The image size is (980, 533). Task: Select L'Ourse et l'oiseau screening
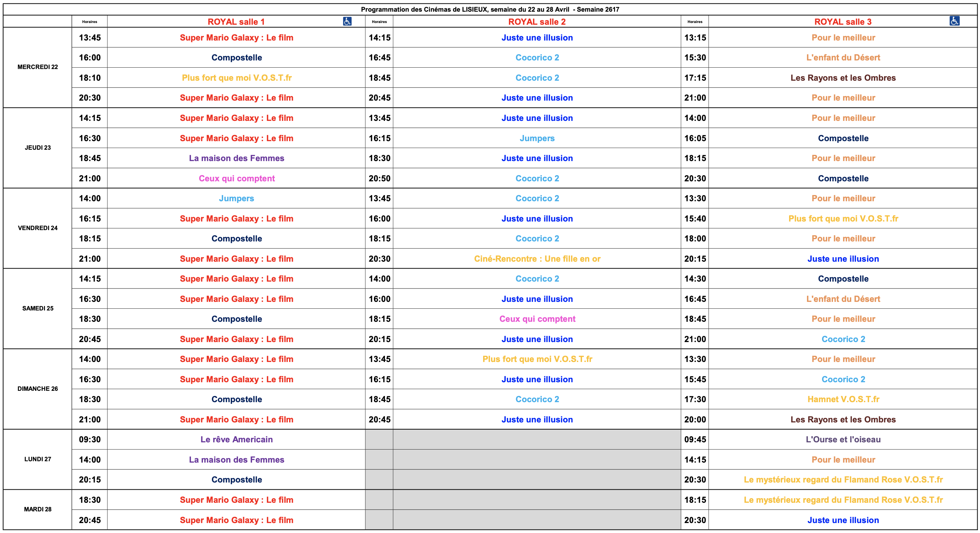[843, 439]
